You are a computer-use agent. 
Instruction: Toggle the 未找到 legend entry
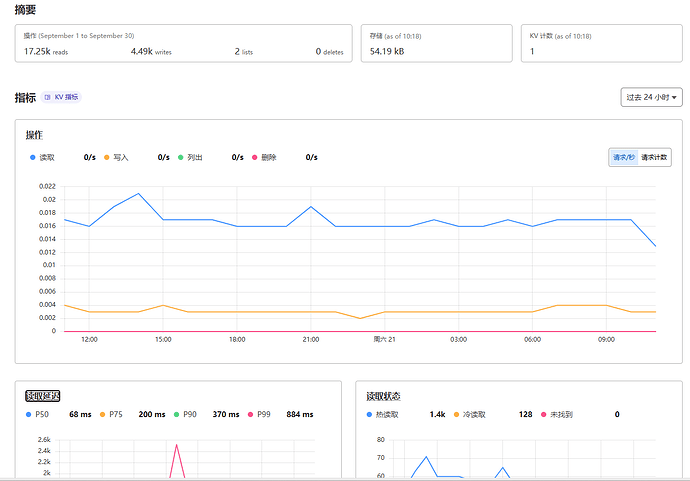[x=557, y=415]
